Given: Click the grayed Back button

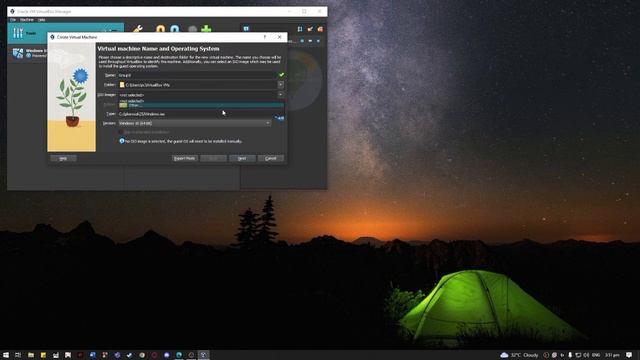Looking at the screenshot, I should 213,158.
